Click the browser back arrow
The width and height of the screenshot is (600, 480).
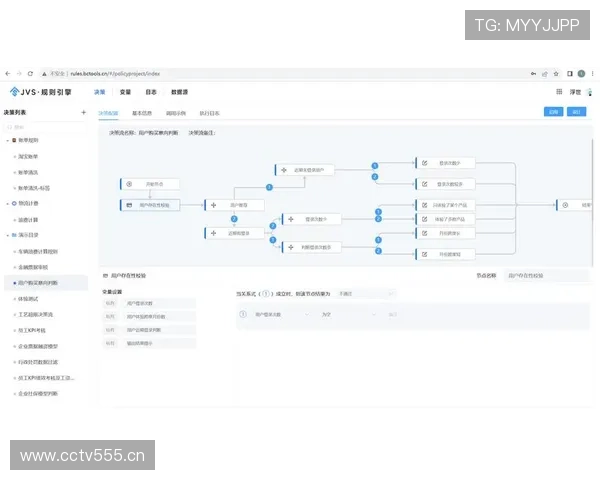7,73
